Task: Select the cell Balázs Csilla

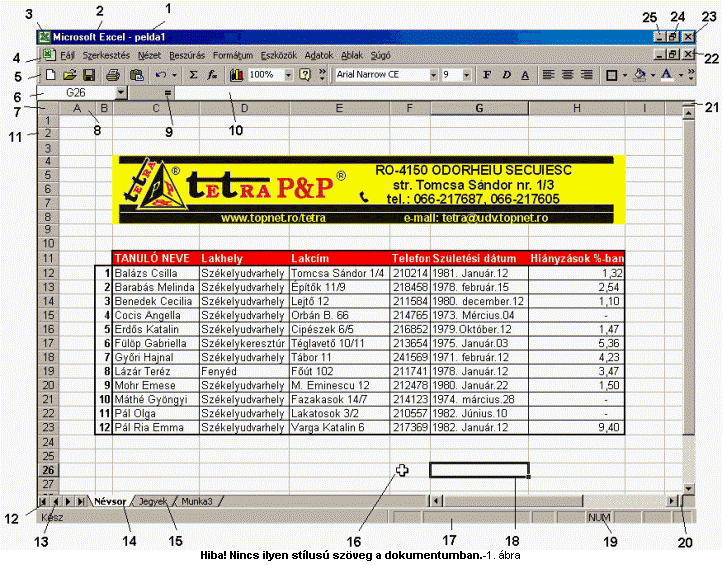Action: tap(156, 273)
